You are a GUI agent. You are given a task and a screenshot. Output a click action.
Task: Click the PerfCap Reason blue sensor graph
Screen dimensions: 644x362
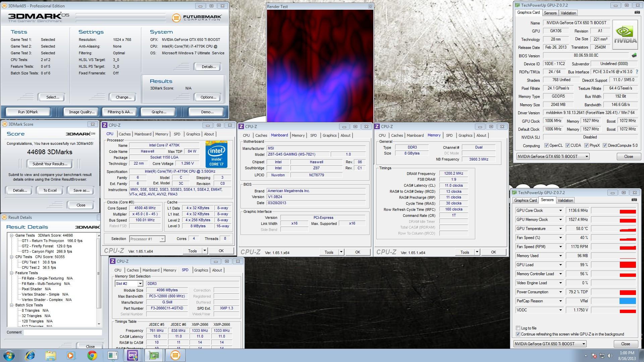[x=613, y=301]
